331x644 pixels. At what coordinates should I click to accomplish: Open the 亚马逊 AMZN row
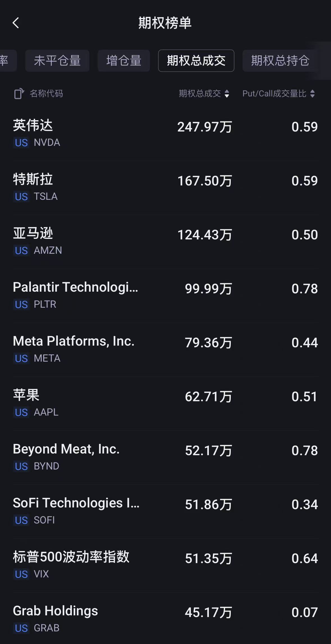165,241
